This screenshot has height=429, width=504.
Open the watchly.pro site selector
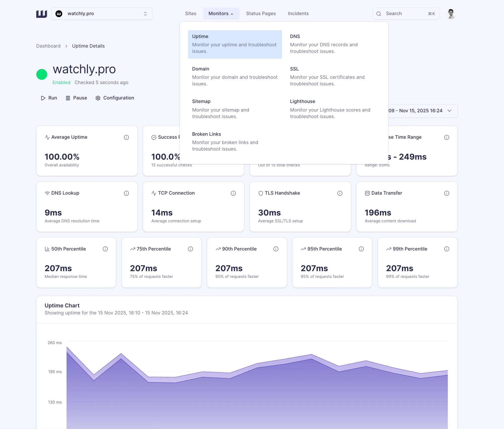102,14
